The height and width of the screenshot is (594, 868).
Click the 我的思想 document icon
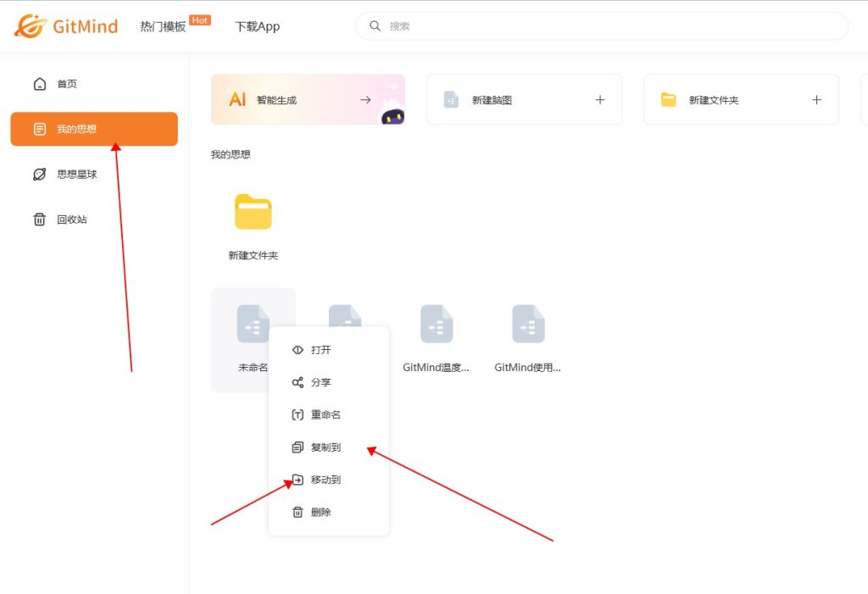[40, 129]
